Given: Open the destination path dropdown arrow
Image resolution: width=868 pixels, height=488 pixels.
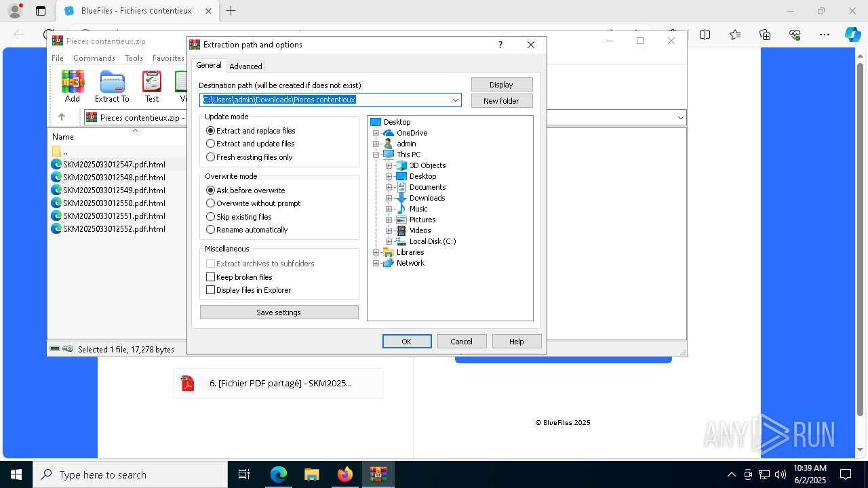Looking at the screenshot, I should point(456,100).
